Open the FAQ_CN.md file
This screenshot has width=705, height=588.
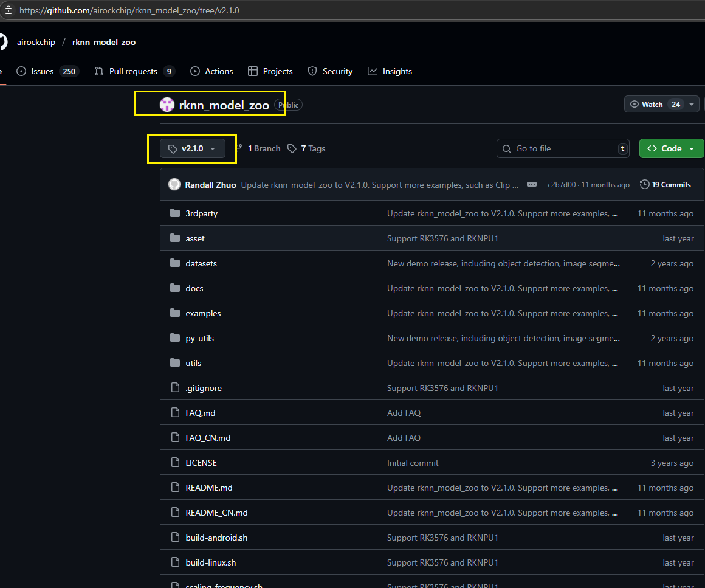pyautogui.click(x=208, y=438)
